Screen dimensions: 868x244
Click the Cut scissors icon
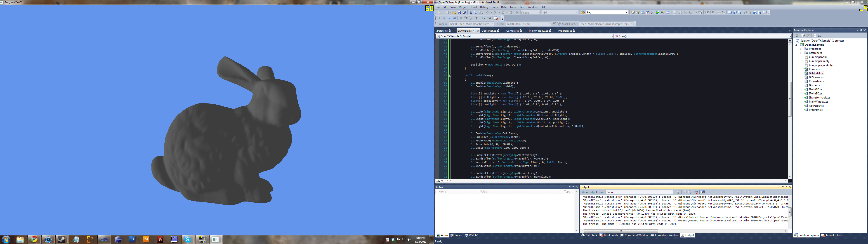pyautogui.click(x=471, y=12)
